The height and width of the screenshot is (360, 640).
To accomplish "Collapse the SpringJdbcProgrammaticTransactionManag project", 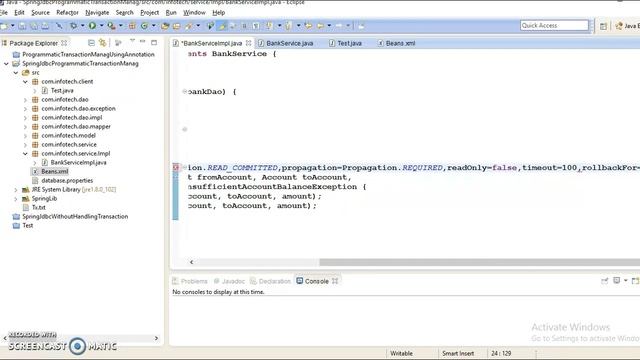I will (6, 64).
